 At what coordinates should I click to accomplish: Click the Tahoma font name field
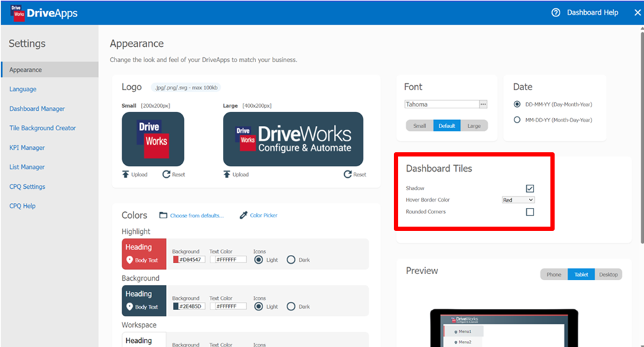442,104
